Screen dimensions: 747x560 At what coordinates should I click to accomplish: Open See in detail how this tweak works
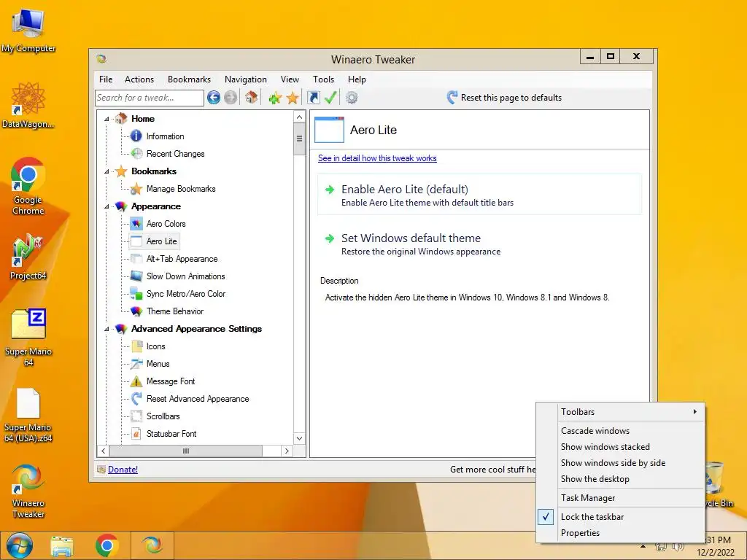point(377,158)
